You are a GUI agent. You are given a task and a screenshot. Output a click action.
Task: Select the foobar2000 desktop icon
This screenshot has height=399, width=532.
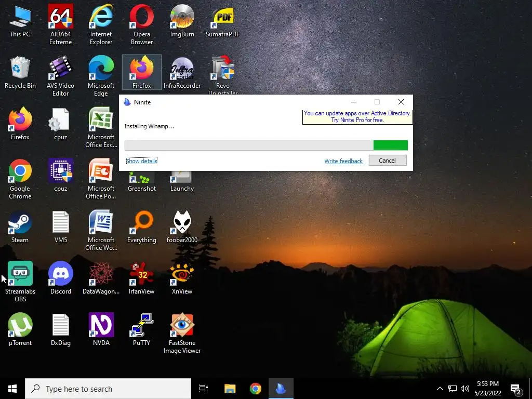(182, 228)
